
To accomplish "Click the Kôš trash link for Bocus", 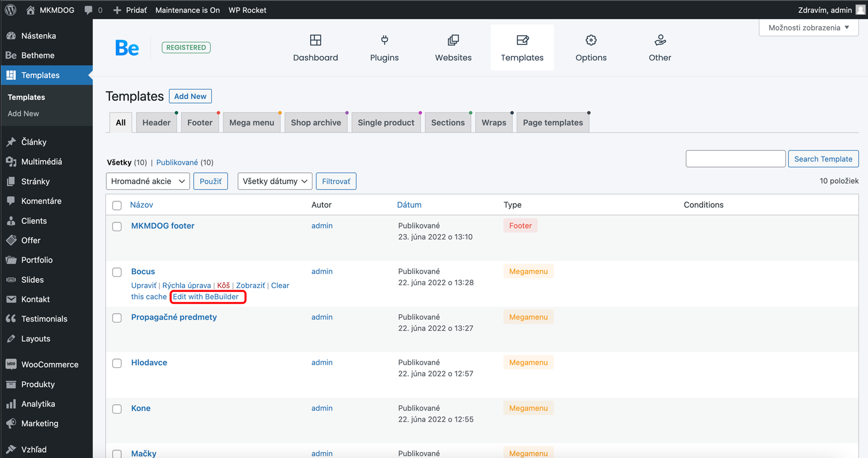I will tap(223, 286).
